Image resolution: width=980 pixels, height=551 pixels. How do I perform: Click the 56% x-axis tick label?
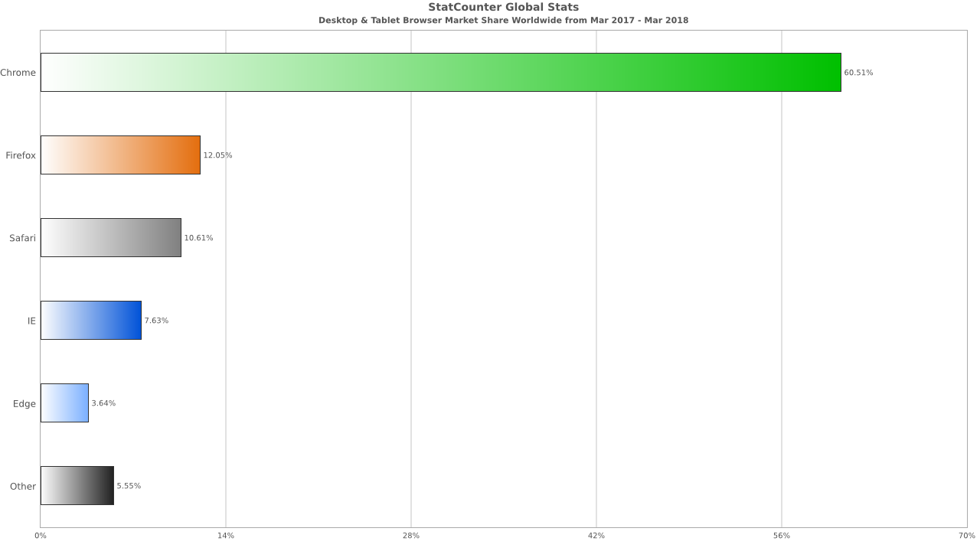coord(782,536)
